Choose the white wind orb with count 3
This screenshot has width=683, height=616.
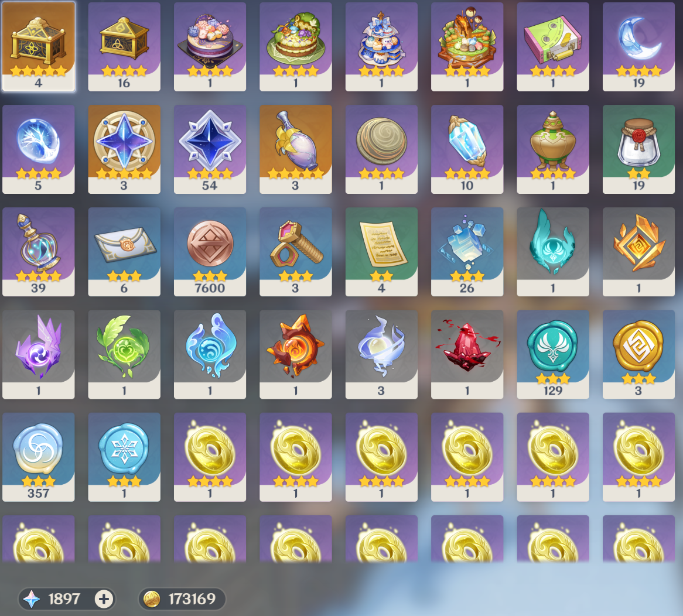pos(381,354)
